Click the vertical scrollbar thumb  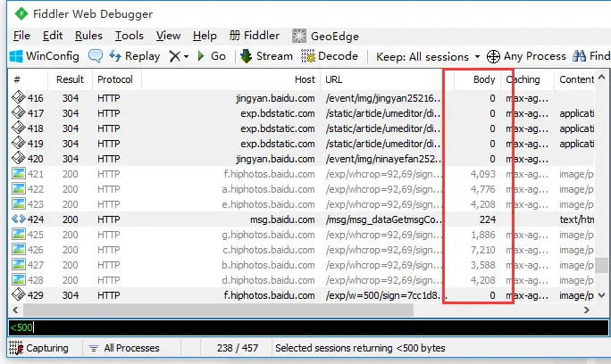602,265
